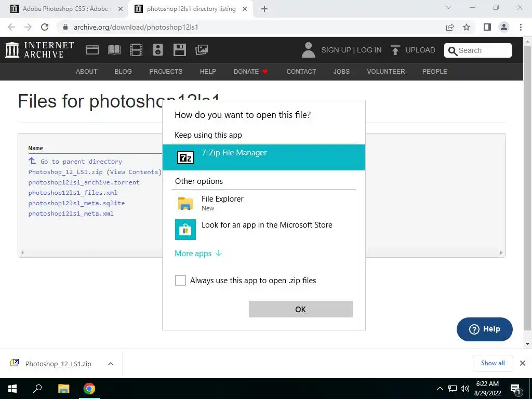
Task: Toggle the browser side panel icon
Action: point(487,27)
